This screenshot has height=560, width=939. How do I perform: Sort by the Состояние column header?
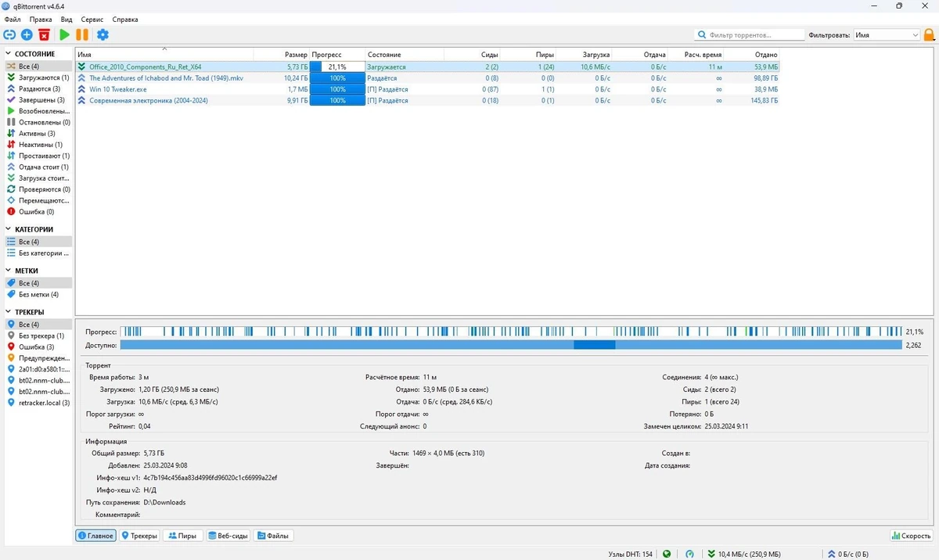pos(405,55)
